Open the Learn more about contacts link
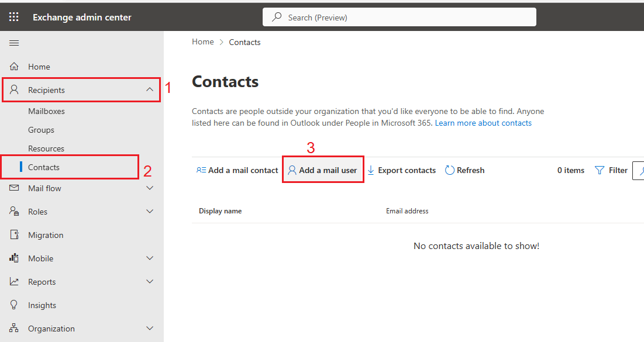 (x=483, y=123)
